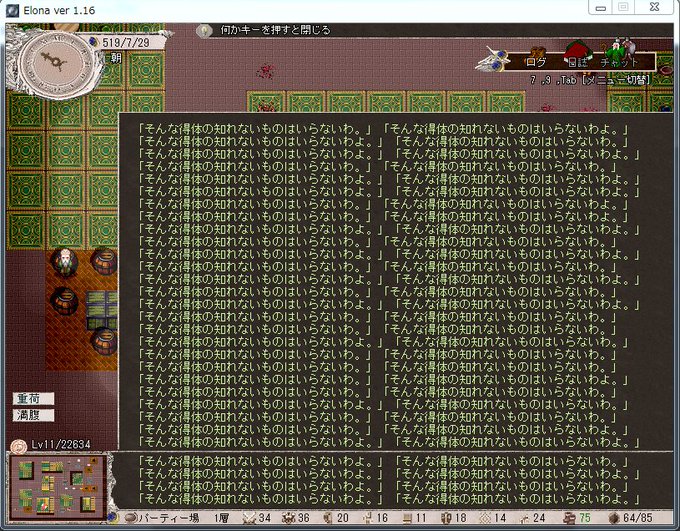Image resolution: width=680 pixels, height=531 pixels.
Task: Minimize the Elona window
Action: (600, 8)
